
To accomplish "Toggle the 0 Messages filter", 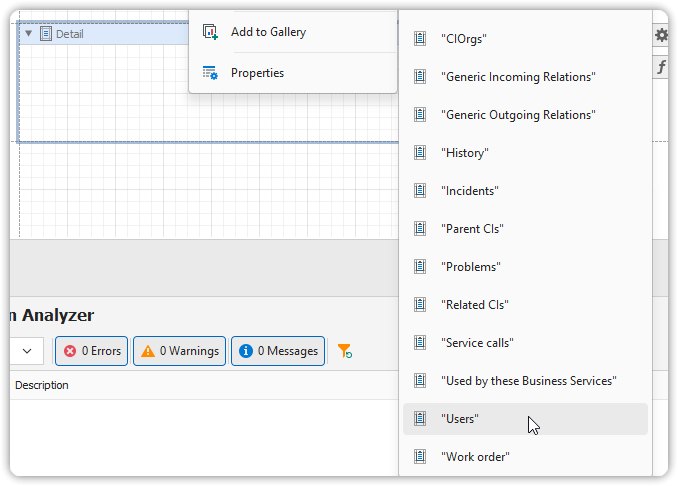I will pos(278,351).
